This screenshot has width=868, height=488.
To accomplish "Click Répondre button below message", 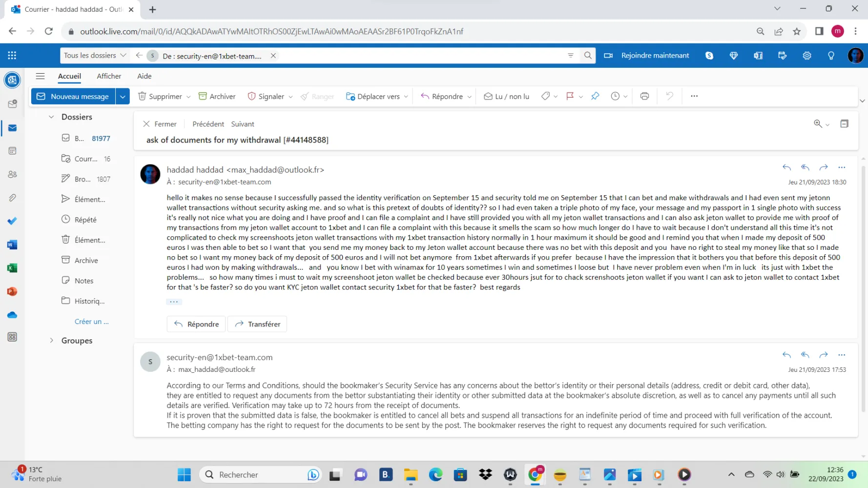I will pyautogui.click(x=196, y=324).
